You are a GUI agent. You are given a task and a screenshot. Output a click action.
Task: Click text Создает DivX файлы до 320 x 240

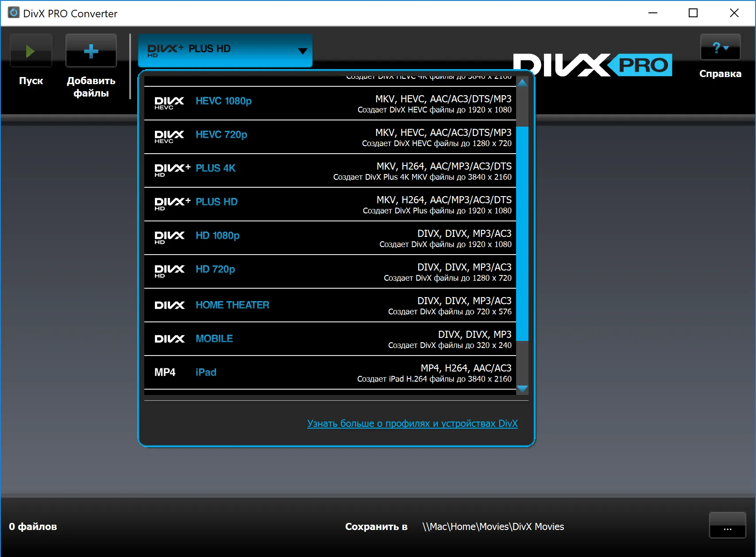[450, 345]
